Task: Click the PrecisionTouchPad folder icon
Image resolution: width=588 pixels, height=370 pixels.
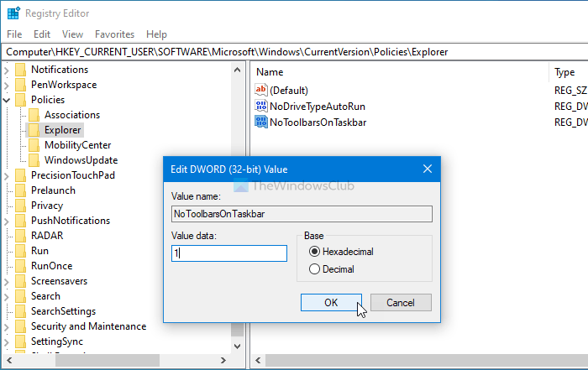Action: (21, 175)
